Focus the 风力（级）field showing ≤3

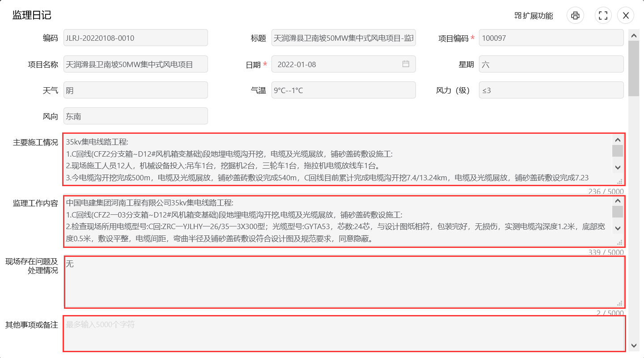point(551,90)
